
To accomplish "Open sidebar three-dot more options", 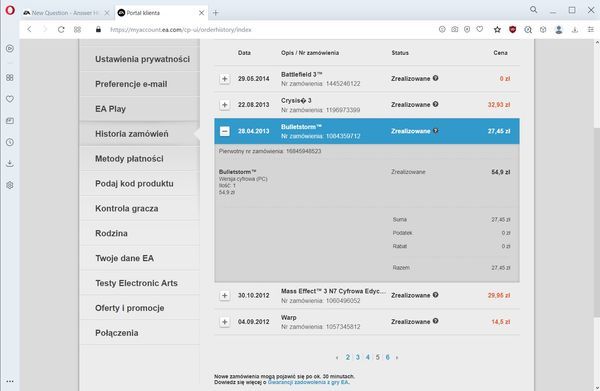I will (x=10, y=381).
